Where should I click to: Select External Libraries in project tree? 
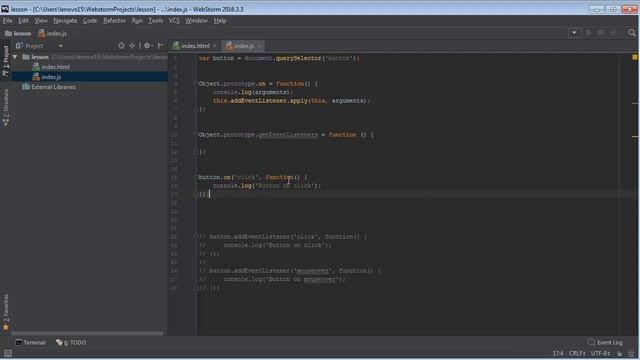[x=49, y=87]
